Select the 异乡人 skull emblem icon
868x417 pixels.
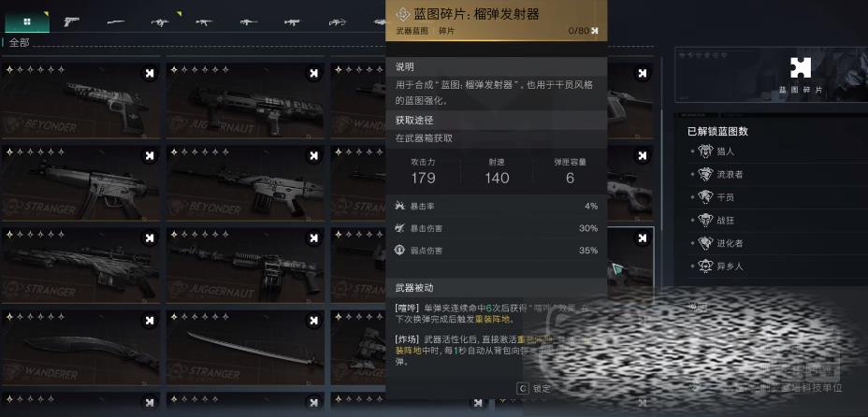pyautogui.click(x=705, y=266)
